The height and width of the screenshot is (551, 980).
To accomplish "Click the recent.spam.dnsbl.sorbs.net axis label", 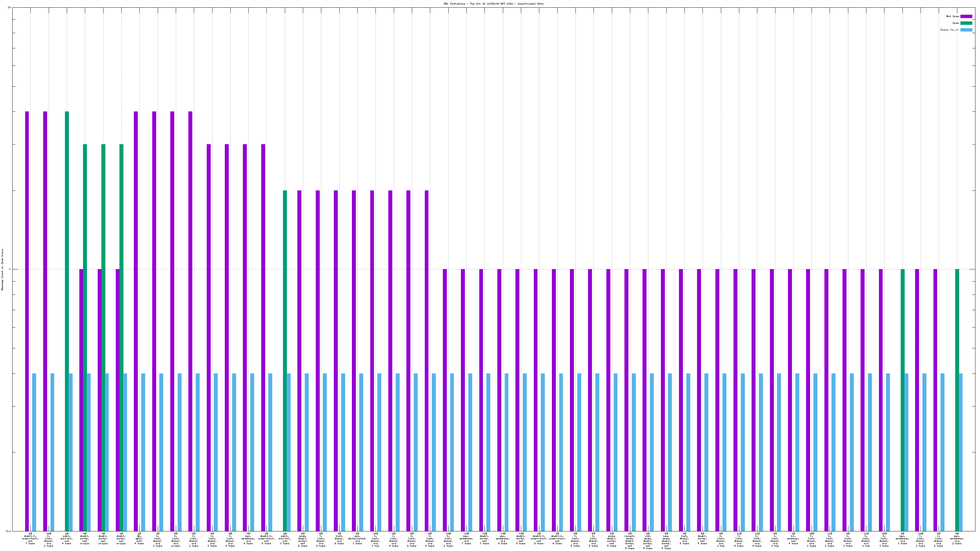I will (x=630, y=541).
